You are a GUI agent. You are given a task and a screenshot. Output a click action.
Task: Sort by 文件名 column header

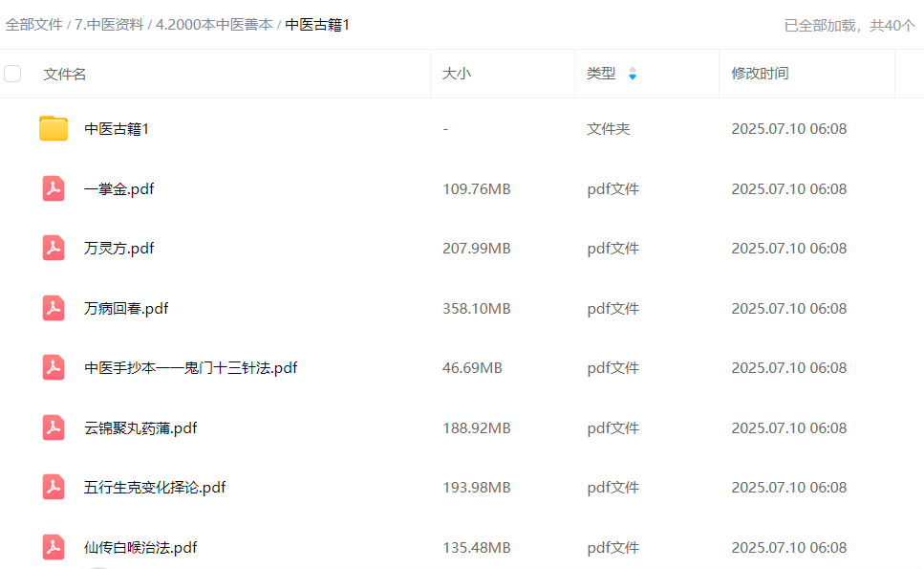click(64, 74)
